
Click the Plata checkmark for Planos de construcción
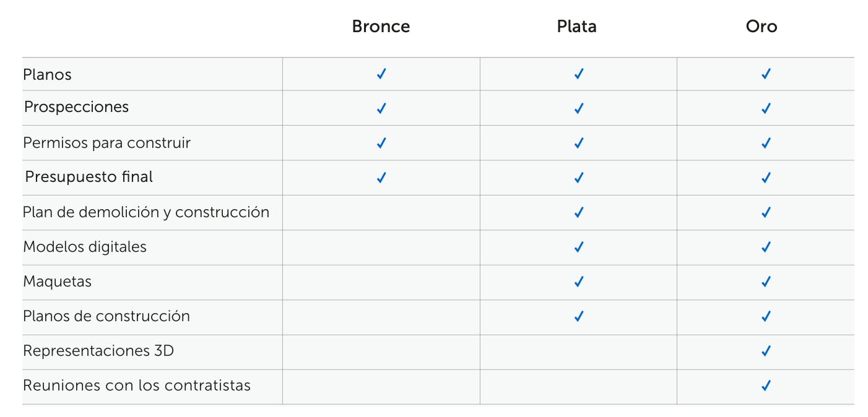(x=579, y=316)
